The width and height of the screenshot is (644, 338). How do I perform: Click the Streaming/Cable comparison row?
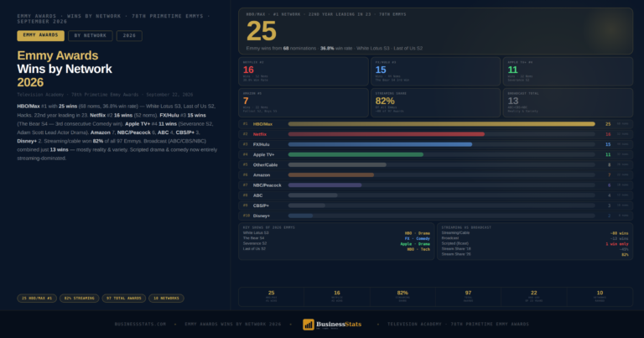535,233
